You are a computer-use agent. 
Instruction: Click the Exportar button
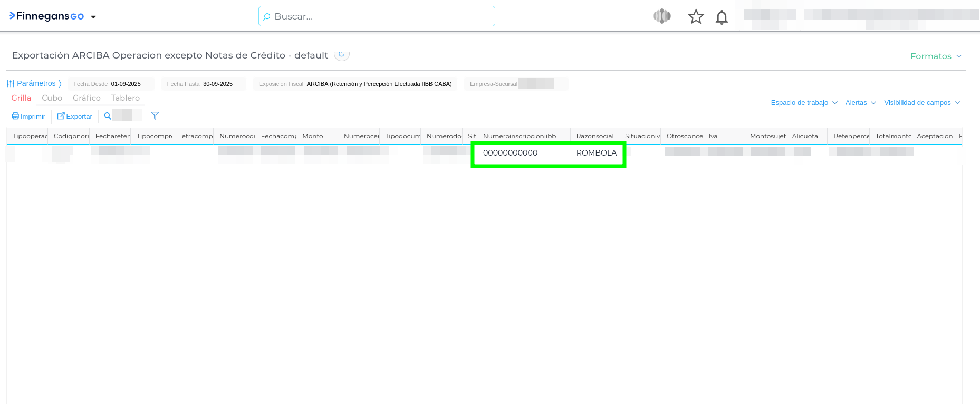(75, 117)
